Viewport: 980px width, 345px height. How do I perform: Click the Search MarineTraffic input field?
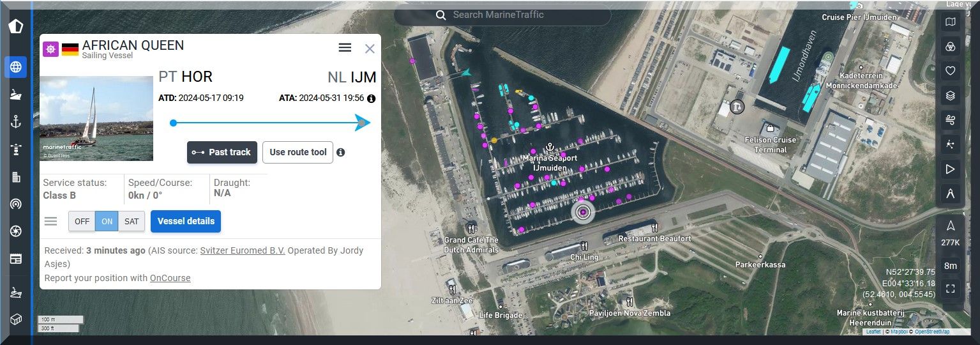point(511,15)
